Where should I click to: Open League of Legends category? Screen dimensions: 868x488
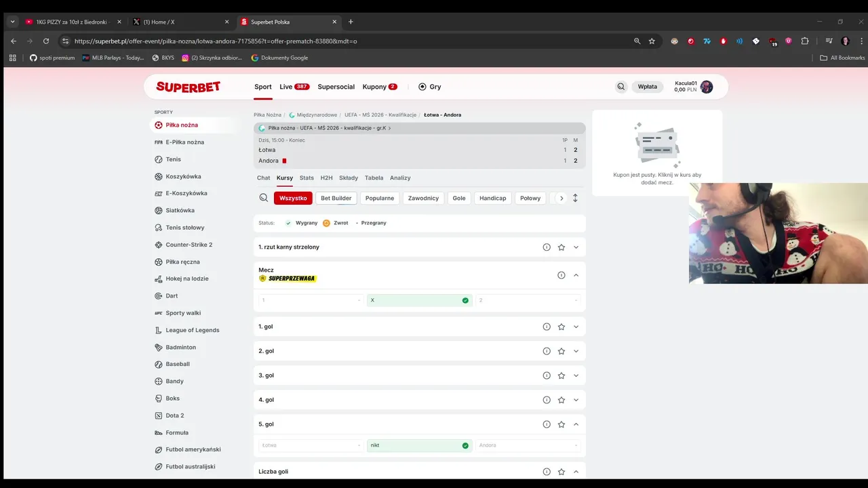click(187, 330)
